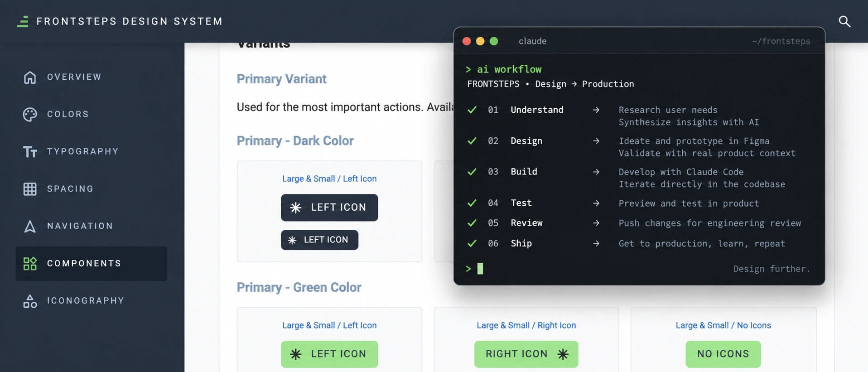
Task: Select the Spacing grid icon
Action: coord(30,189)
